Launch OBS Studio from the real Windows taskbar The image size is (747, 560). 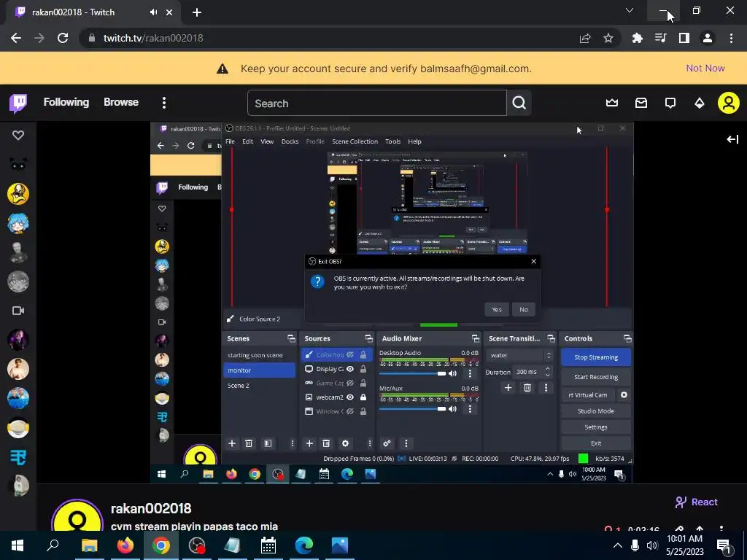click(197, 545)
